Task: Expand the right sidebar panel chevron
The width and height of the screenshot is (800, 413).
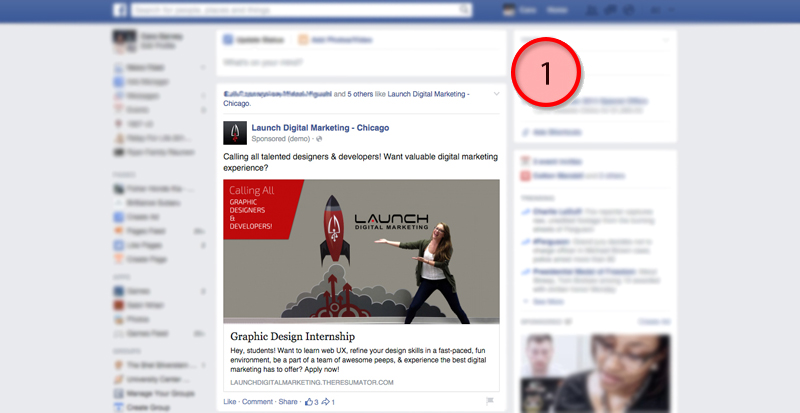Action: [665, 40]
